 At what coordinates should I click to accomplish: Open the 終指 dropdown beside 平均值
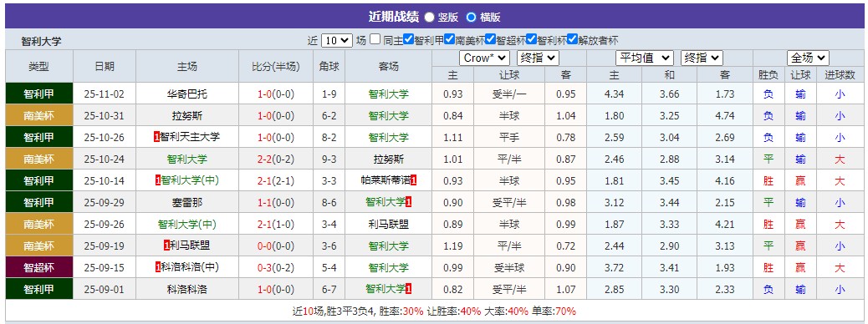click(x=702, y=58)
